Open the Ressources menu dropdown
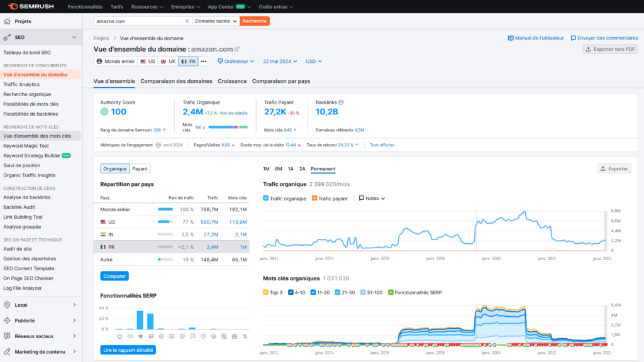Viewport: 644px width, 362px height. coord(147,6)
